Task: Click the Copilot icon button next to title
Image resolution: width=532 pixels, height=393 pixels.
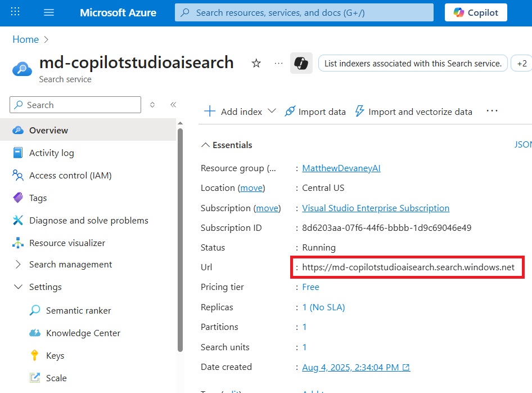Action: tap(301, 63)
